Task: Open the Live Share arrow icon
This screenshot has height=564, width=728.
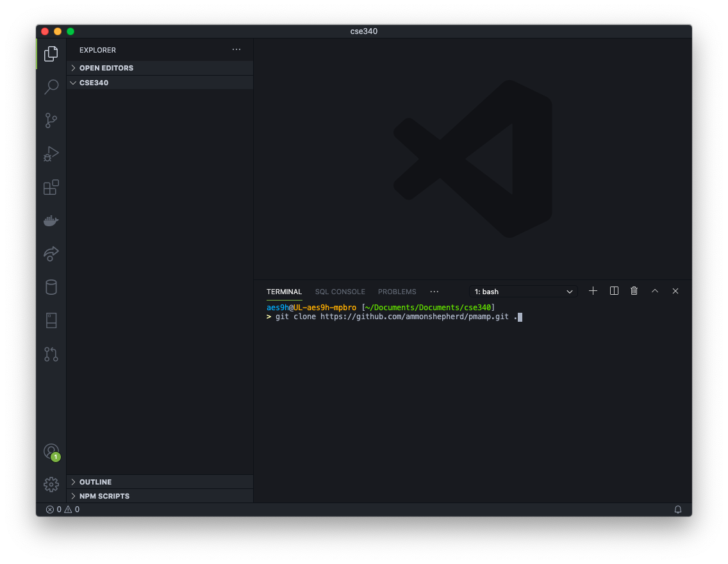Action: pyautogui.click(x=51, y=254)
